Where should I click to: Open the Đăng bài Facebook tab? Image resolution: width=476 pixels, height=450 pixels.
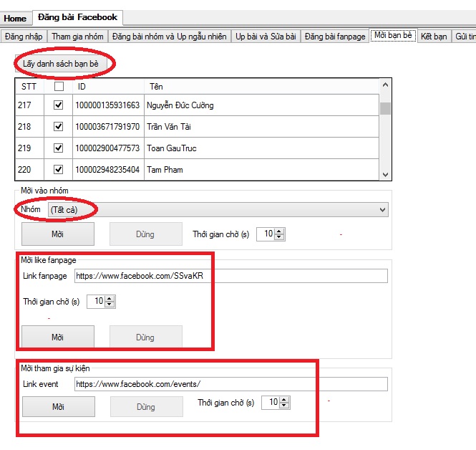click(x=78, y=17)
